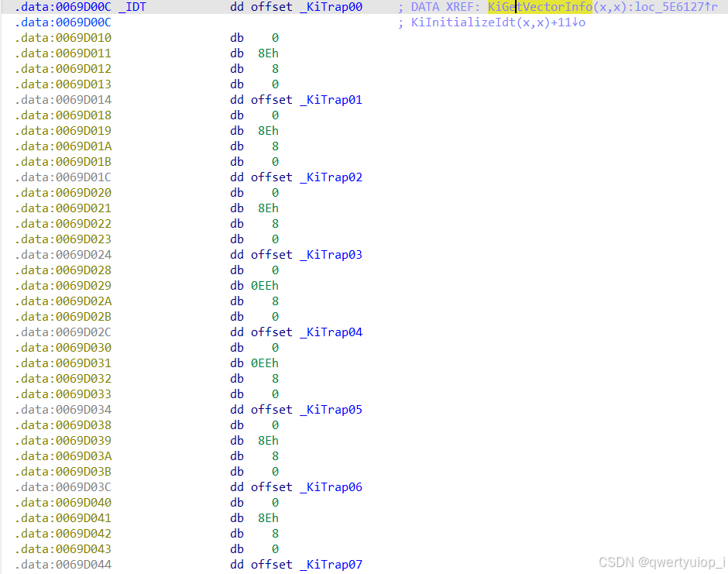Select the 0 value at 0069D040
This screenshot has height=574, width=728.
(x=275, y=503)
